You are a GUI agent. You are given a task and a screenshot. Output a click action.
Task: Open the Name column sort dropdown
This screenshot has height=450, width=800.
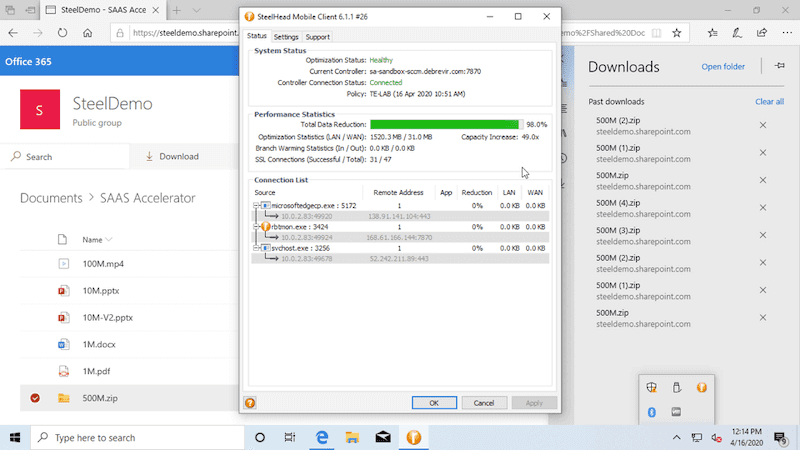[109, 240]
